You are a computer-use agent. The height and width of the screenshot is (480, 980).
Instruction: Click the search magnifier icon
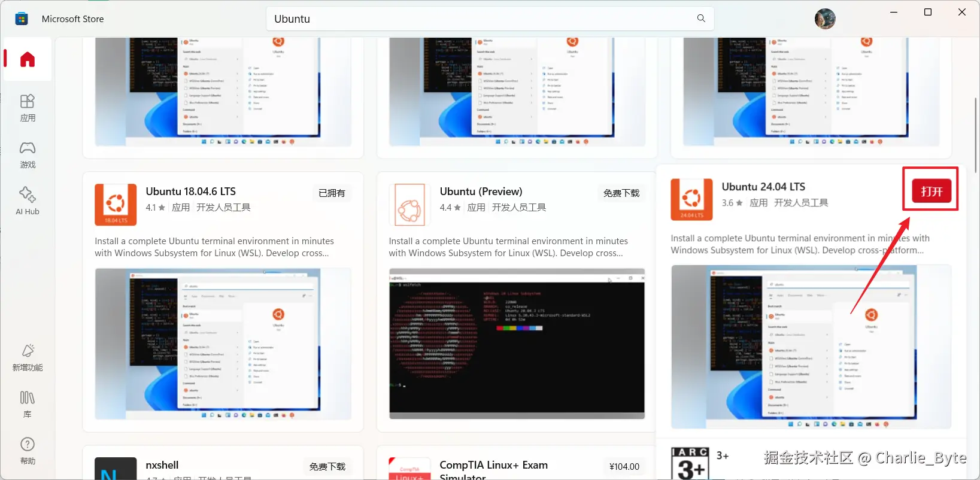[x=701, y=19]
